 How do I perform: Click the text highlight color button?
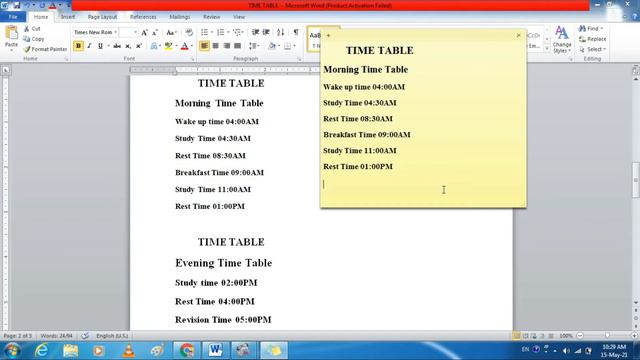[168, 46]
